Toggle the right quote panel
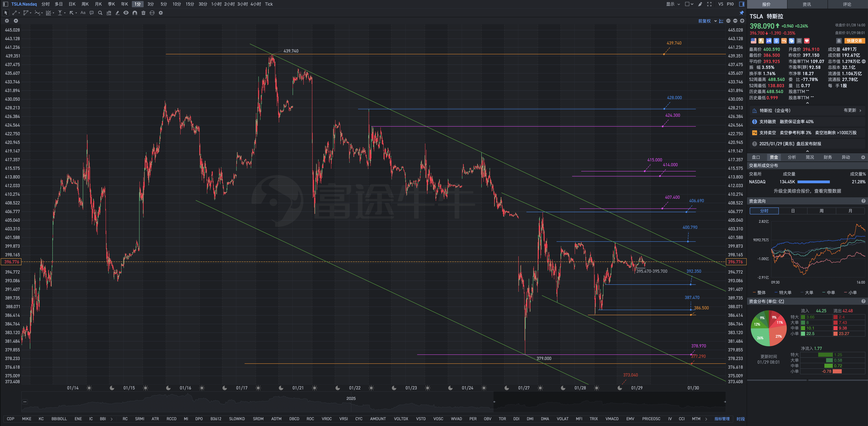Screen dimensions: 868x426 coord(742,4)
